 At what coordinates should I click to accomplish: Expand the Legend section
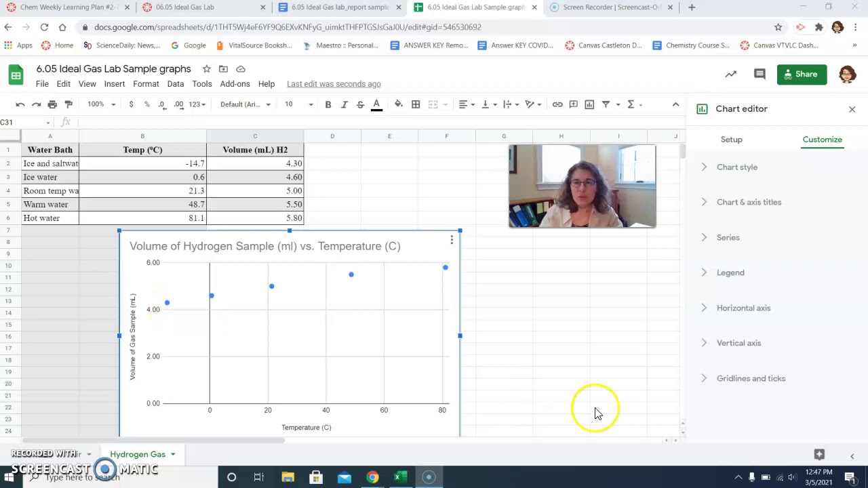[730, 272]
